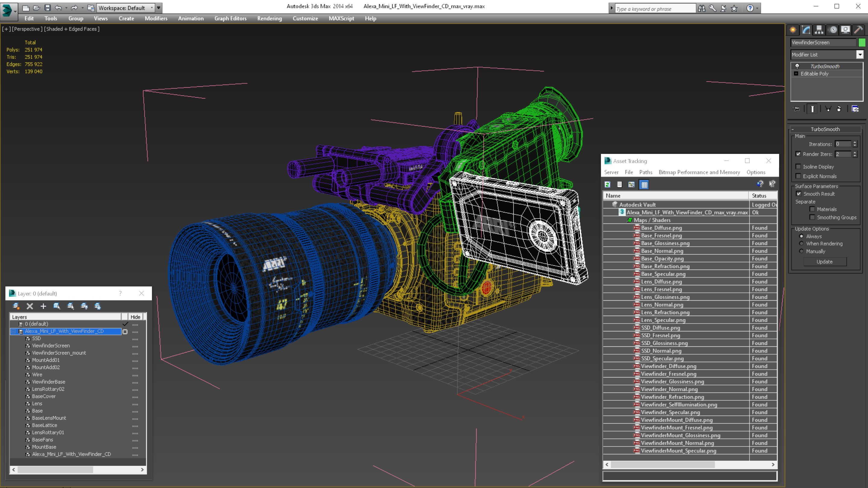Click Delete layer X icon
This screenshot has width=868, height=488.
click(x=30, y=306)
